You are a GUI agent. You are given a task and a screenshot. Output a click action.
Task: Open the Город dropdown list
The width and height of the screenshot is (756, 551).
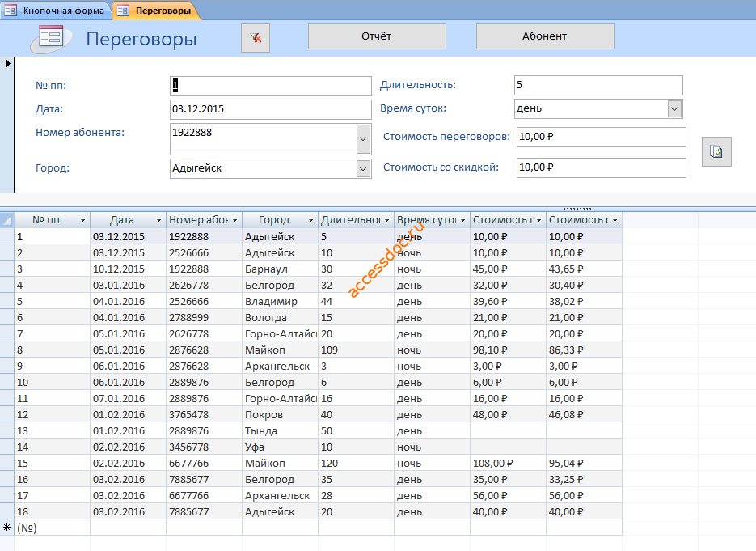tap(364, 168)
